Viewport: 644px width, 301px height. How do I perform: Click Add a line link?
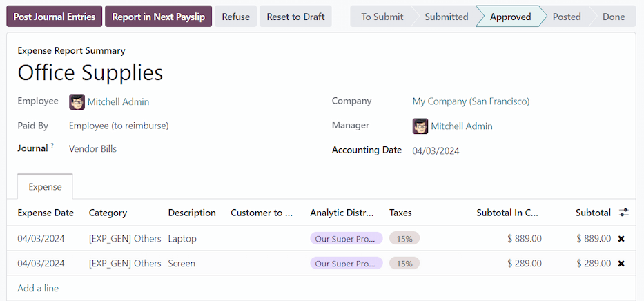coord(38,289)
